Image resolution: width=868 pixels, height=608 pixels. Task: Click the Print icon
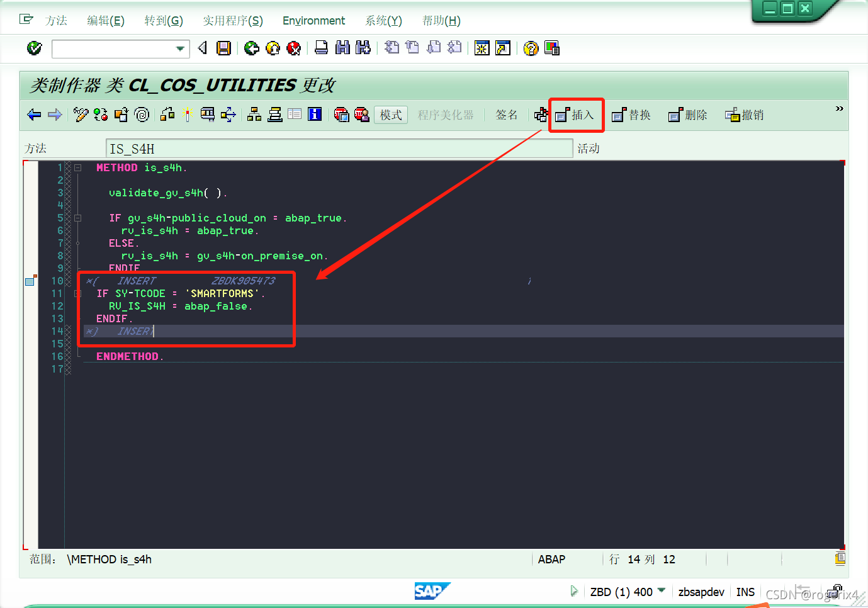point(321,48)
